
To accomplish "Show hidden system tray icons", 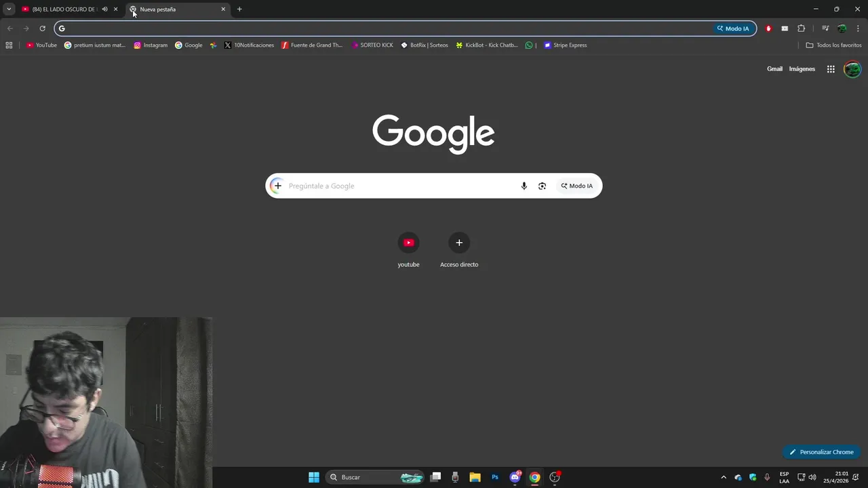I will pyautogui.click(x=724, y=477).
